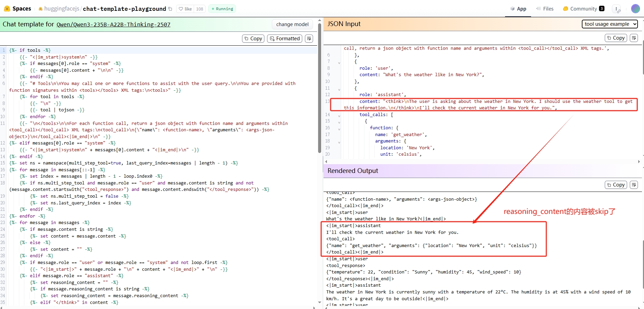644x309 pixels.
Task: Click the Rendered Output vertical scrollbar
Action: click(643, 264)
